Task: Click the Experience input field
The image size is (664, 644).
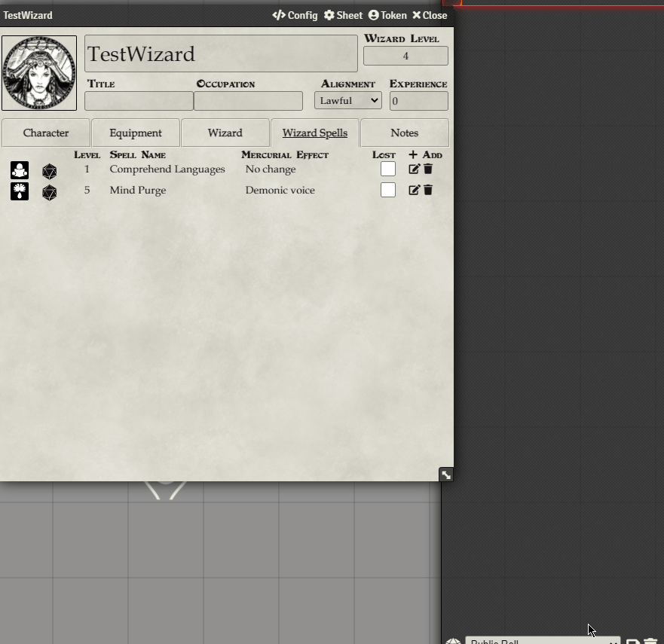Action: coord(418,100)
